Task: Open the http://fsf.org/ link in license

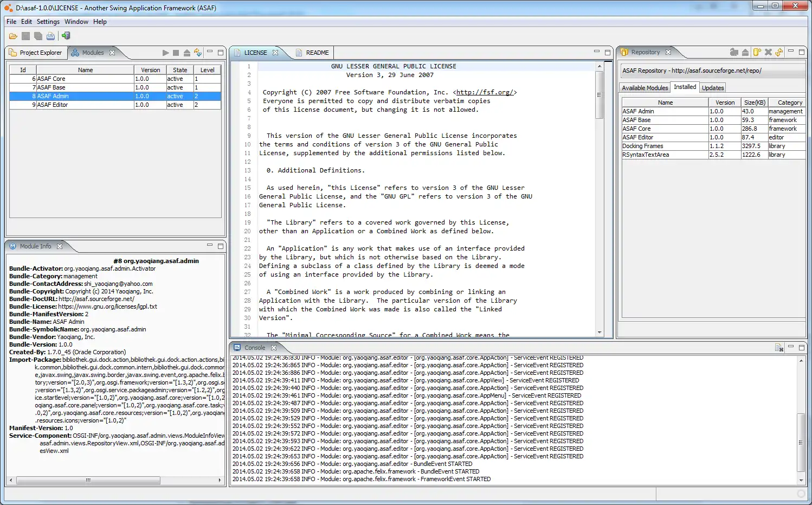Action: click(x=485, y=92)
